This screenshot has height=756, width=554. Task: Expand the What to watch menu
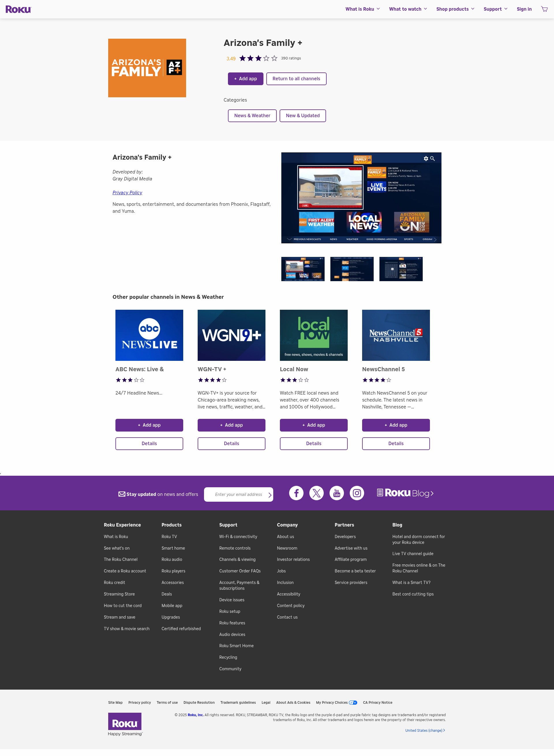[408, 9]
